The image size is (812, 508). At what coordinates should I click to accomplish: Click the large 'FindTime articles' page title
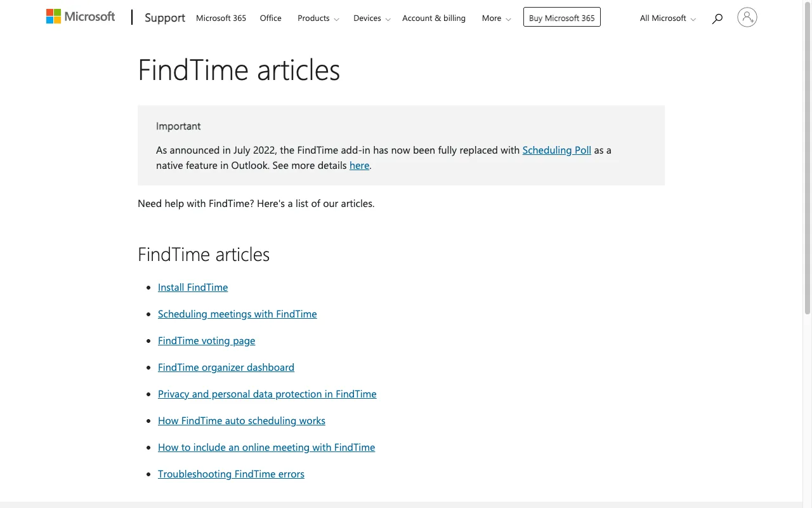239,69
